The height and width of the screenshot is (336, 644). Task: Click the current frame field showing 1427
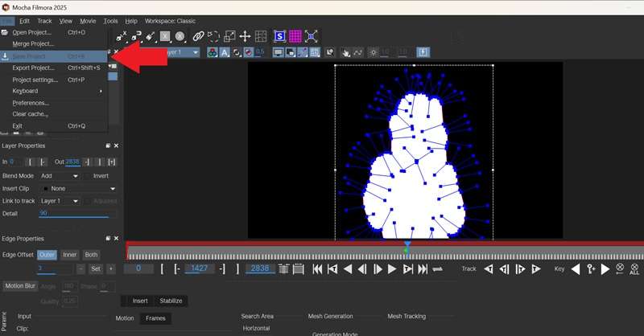click(x=200, y=268)
